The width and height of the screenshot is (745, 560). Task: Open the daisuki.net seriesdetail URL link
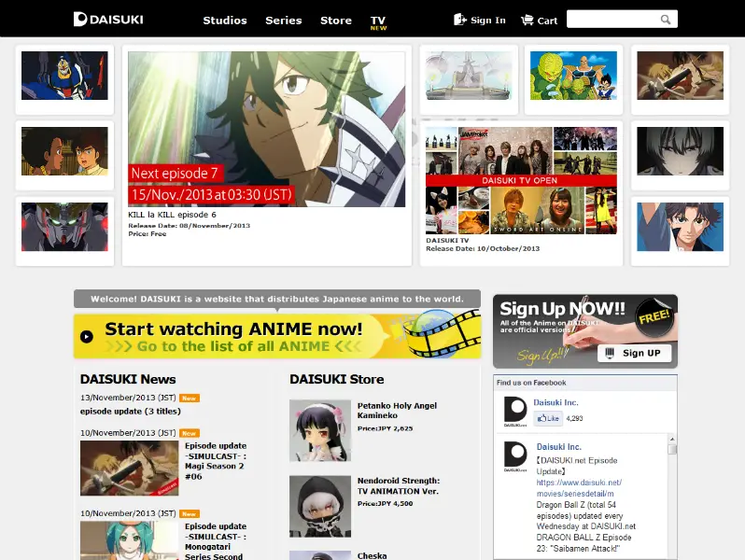pyautogui.click(x=579, y=488)
